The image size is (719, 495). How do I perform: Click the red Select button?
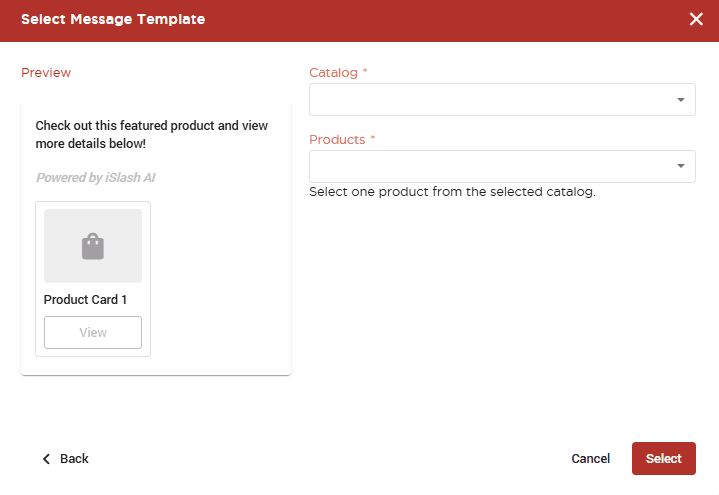click(x=664, y=458)
